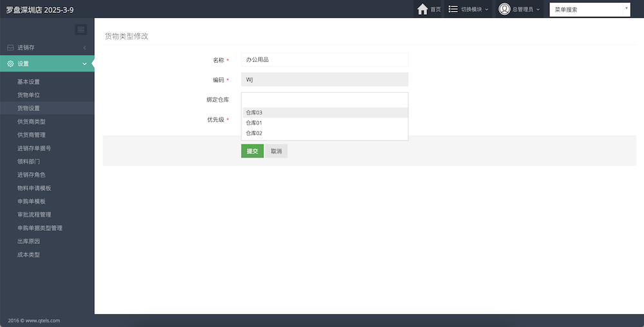This screenshot has height=327, width=644.
Task: Expand the 进销存 menu chevron
Action: tap(84, 48)
